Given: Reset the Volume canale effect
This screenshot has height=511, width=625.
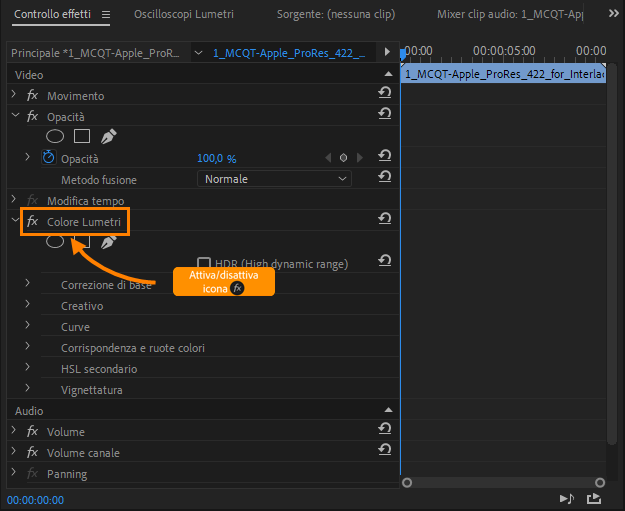Looking at the screenshot, I should tap(385, 450).
